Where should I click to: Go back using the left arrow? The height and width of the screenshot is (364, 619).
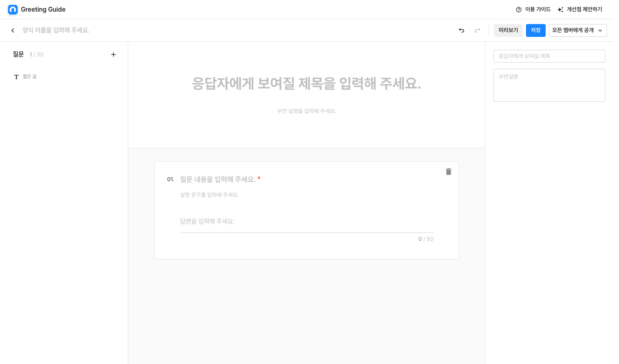[13, 30]
